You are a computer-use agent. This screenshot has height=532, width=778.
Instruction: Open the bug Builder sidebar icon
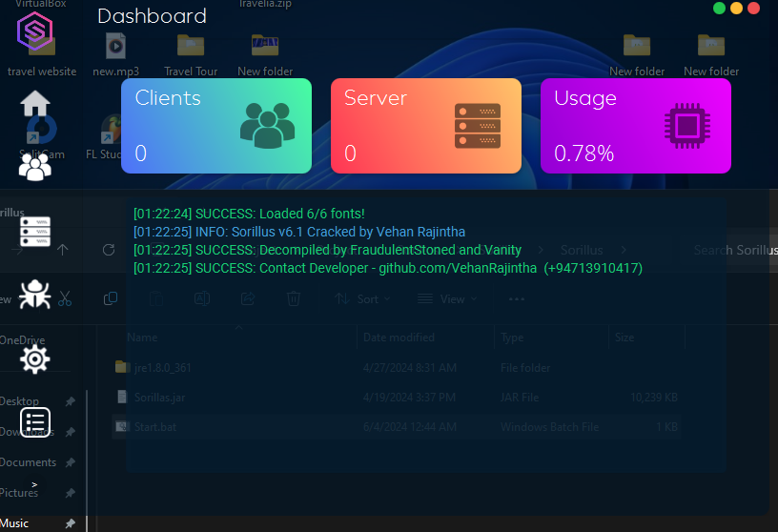[34, 294]
